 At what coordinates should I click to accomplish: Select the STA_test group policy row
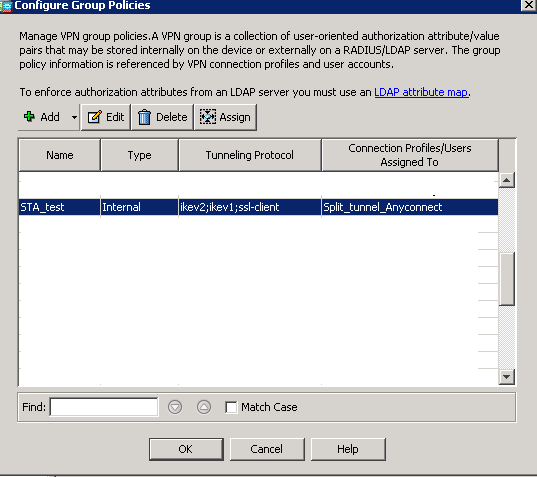pos(258,207)
